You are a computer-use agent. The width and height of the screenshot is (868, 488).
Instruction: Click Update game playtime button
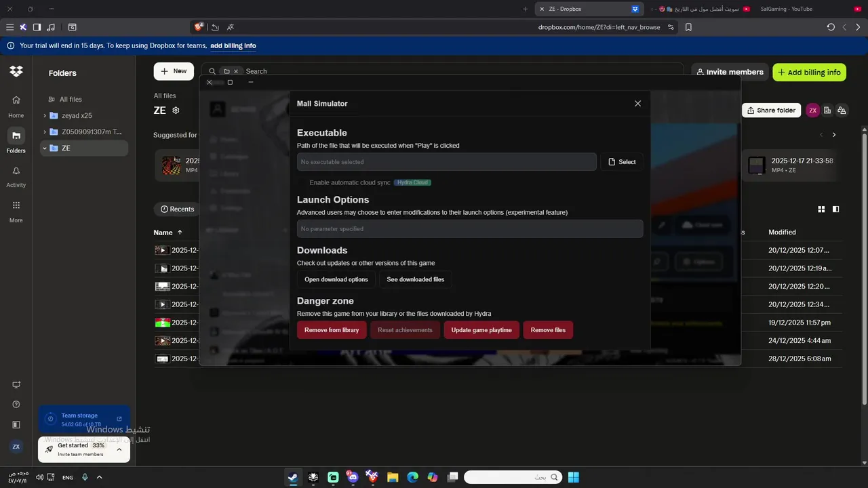pos(481,330)
